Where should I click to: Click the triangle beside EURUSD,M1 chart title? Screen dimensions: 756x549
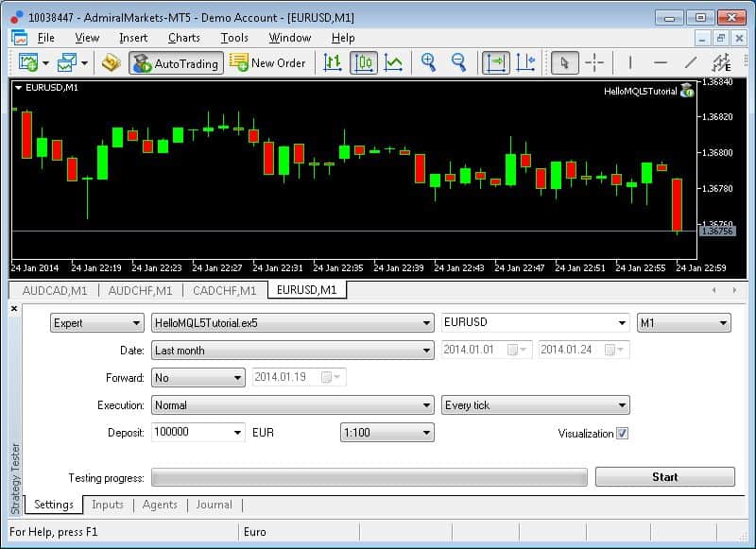(18, 88)
